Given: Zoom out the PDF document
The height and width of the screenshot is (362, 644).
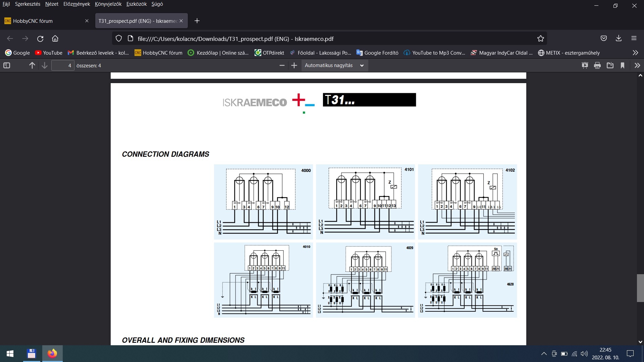Looking at the screenshot, I should pyautogui.click(x=282, y=65).
